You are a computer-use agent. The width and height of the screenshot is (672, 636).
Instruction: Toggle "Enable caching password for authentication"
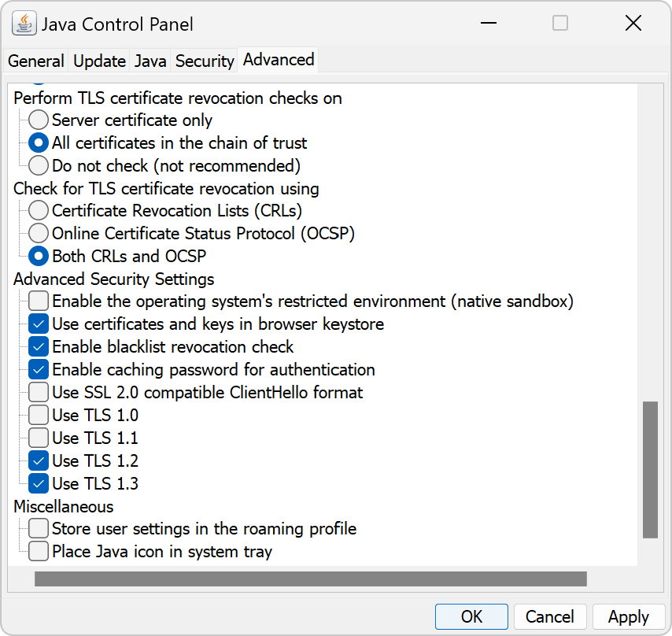click(38, 369)
